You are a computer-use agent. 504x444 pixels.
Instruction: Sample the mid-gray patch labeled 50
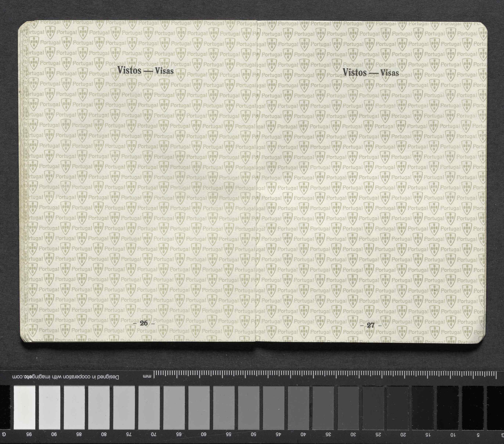click(x=249, y=408)
